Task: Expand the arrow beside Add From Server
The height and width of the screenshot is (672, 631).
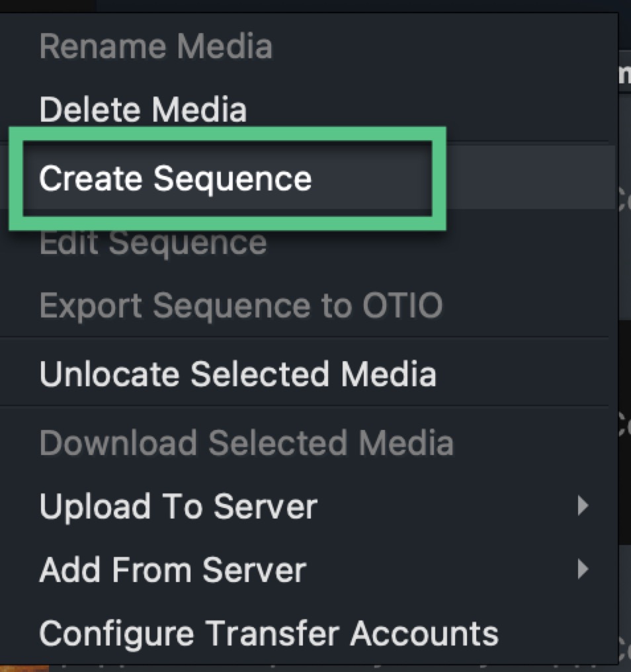Action: click(582, 569)
